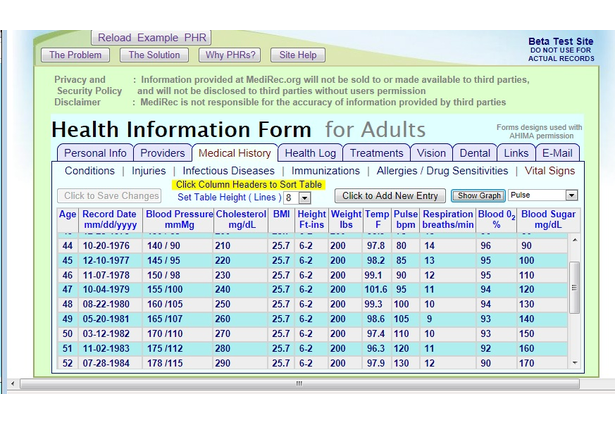The width and height of the screenshot is (615, 424).
Task: Sort table by Cholesterol column header
Action: coord(240,219)
